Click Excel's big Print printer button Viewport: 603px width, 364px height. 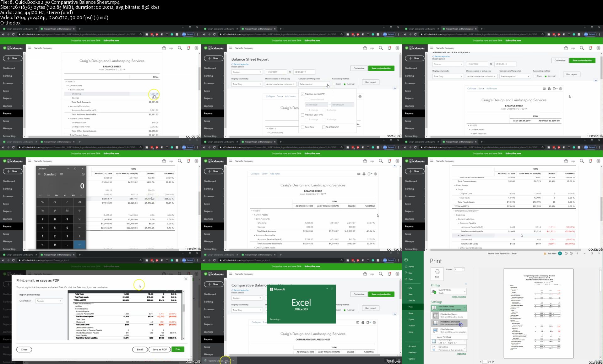(437, 274)
